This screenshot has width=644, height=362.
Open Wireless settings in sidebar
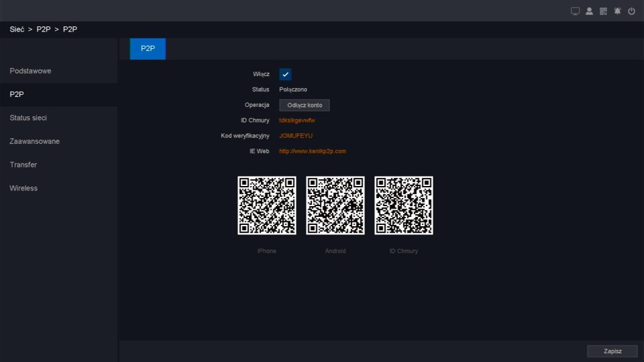pyautogui.click(x=24, y=189)
